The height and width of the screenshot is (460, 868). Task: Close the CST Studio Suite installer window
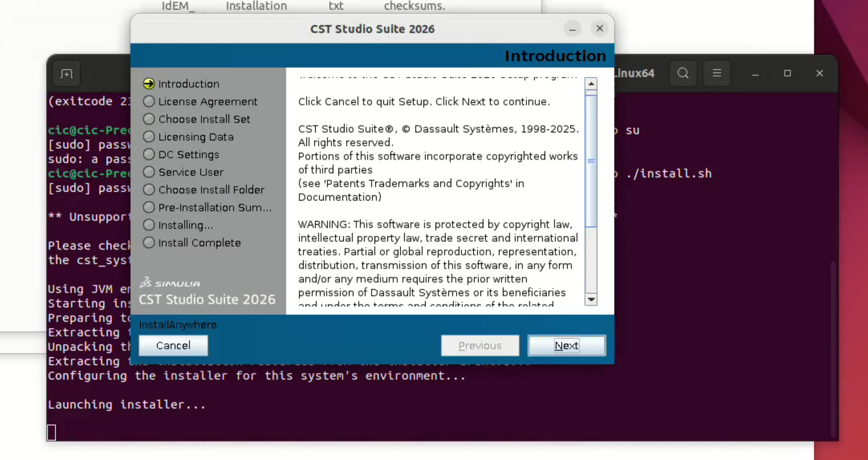600,29
